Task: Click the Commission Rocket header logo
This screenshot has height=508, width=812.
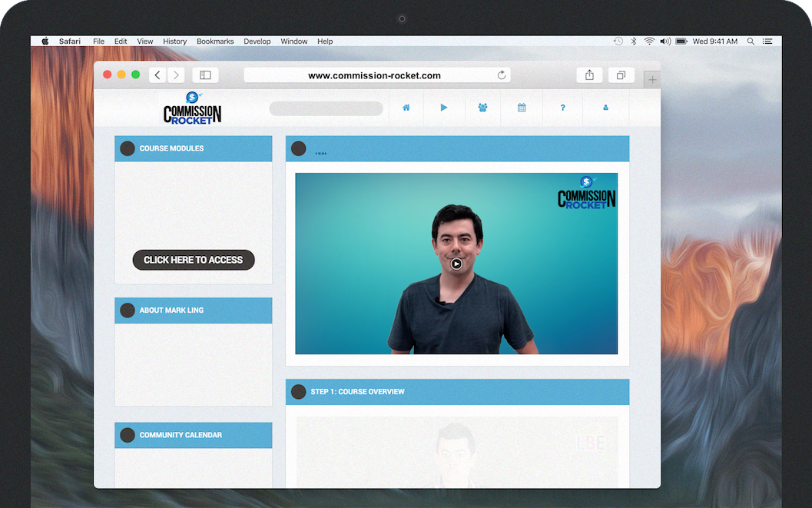Action: [192, 108]
